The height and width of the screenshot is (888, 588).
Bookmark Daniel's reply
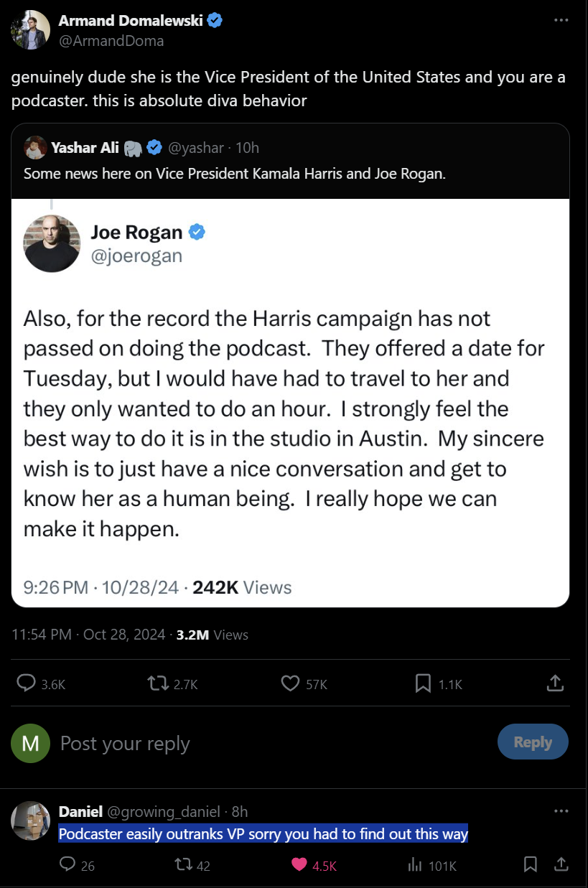531,864
